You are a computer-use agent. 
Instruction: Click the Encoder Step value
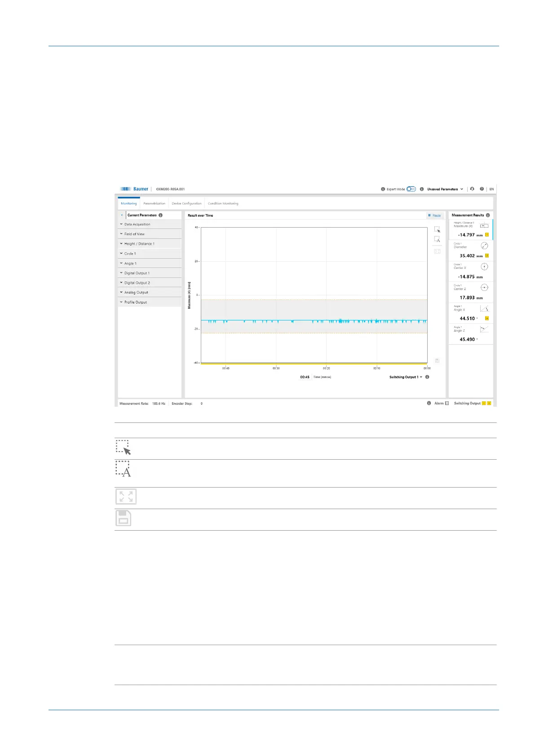(x=202, y=404)
